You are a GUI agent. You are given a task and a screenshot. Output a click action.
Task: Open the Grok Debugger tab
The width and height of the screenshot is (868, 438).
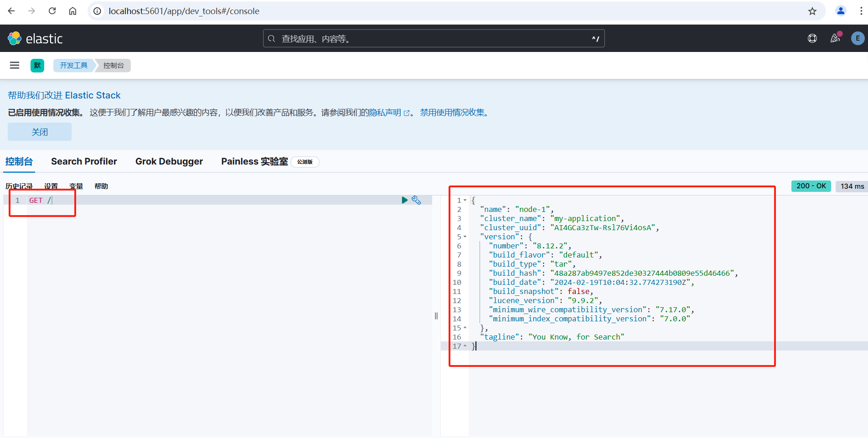pyautogui.click(x=169, y=161)
